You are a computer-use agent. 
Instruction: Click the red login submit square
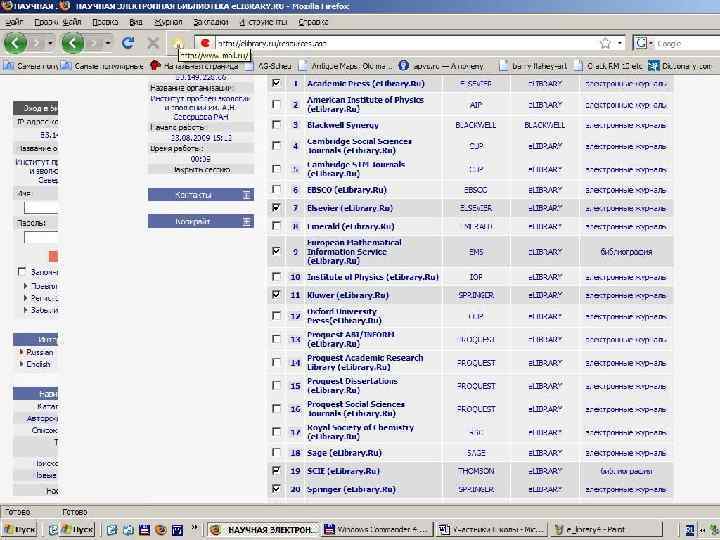pyautogui.click(x=53, y=256)
